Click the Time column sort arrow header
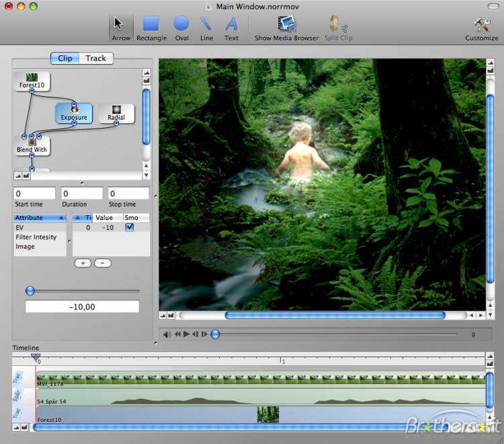 [83, 218]
